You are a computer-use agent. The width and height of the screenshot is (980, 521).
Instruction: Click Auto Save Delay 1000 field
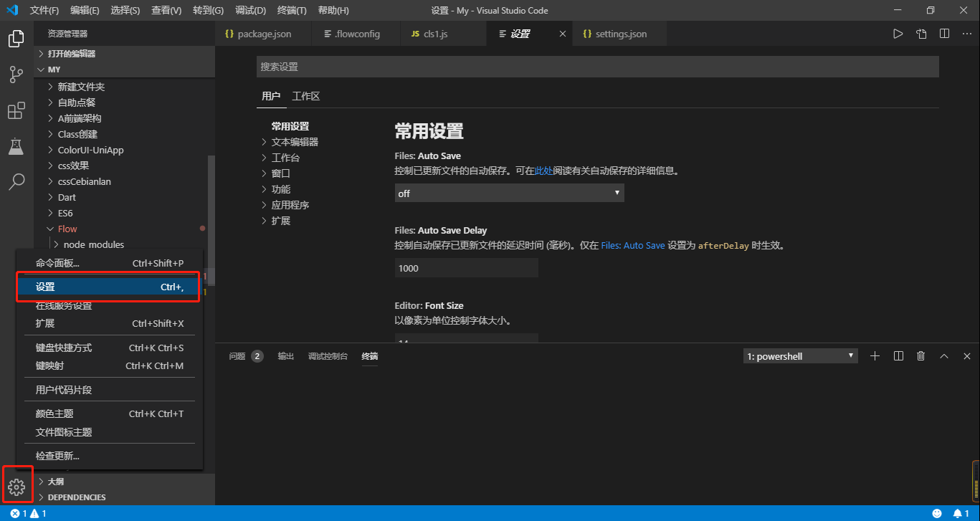click(x=467, y=268)
